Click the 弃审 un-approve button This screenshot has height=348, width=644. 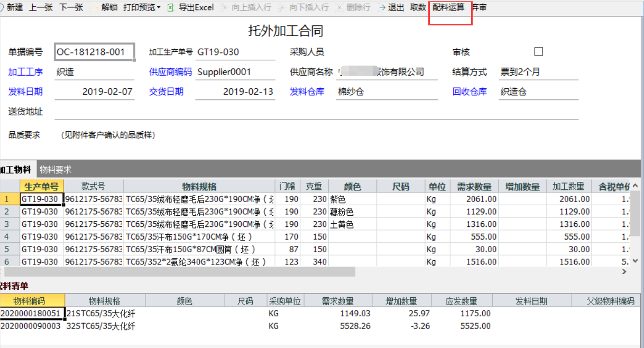[479, 7]
